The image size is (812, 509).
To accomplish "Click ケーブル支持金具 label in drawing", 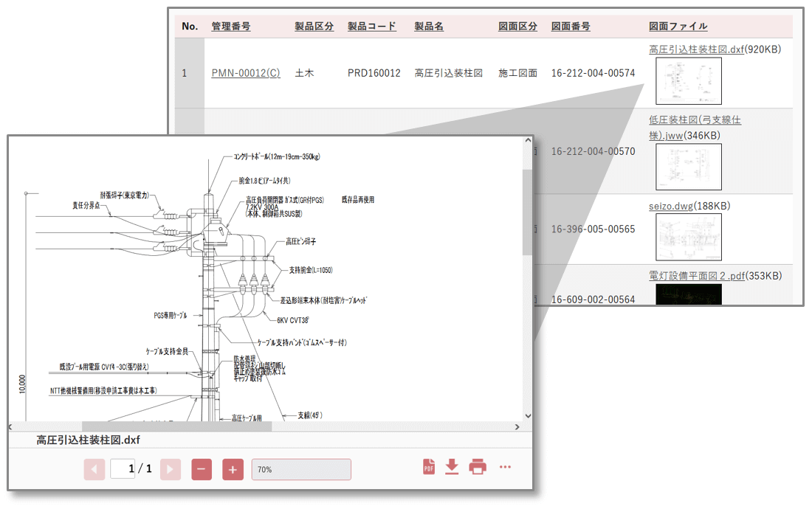I will click(x=167, y=351).
